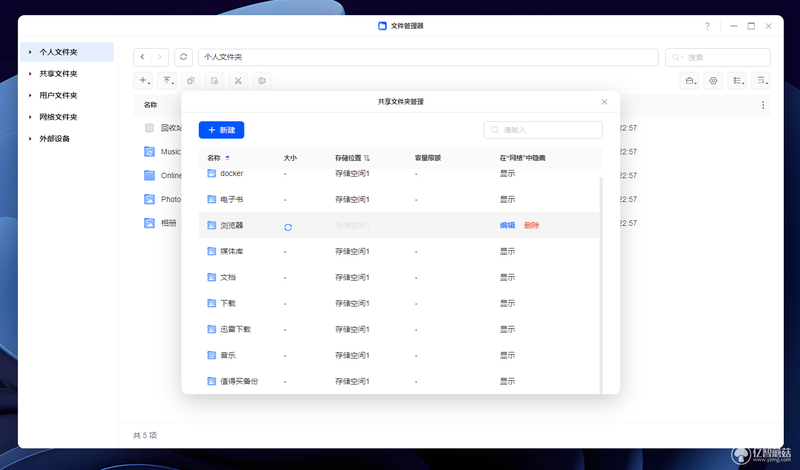Open the sort order dropdown
This screenshot has height=470, width=800.
[x=761, y=81]
